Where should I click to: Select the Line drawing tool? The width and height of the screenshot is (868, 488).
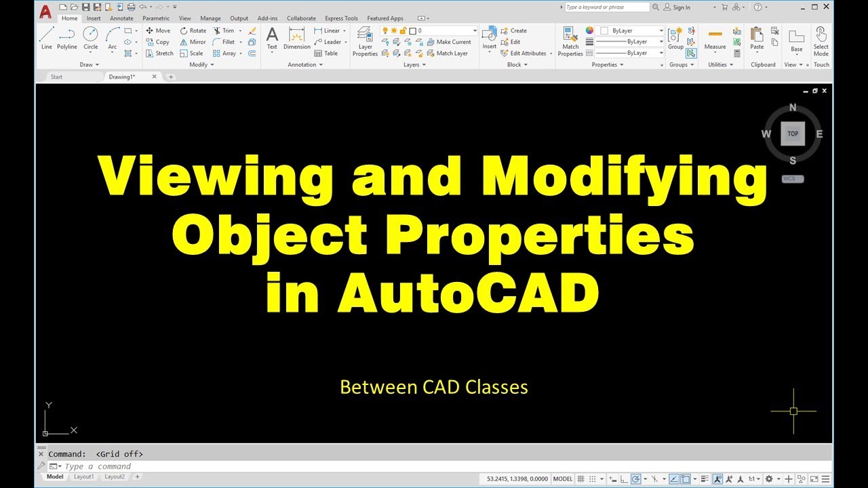click(46, 38)
